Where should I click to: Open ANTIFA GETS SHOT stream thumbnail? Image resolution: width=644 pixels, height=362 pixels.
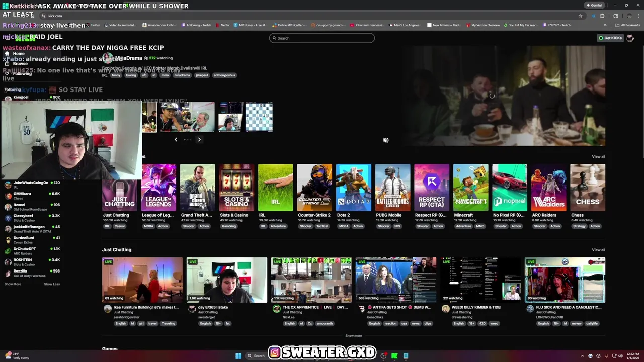[x=396, y=280]
